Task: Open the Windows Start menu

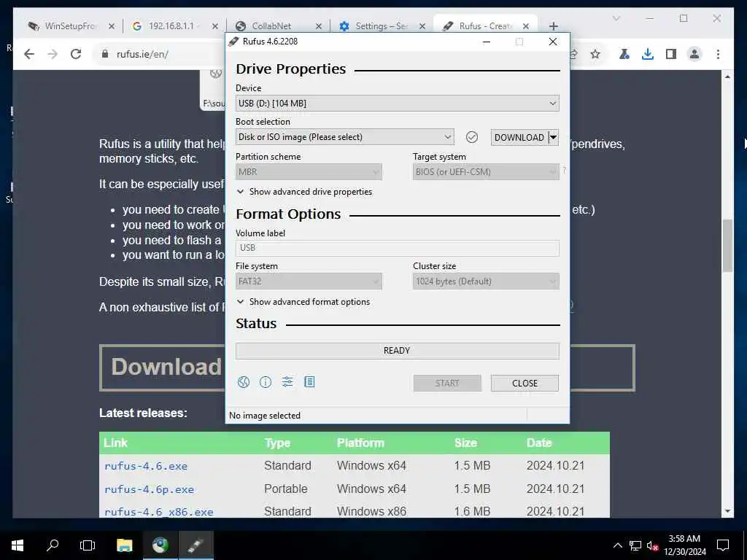Action: coord(18,545)
